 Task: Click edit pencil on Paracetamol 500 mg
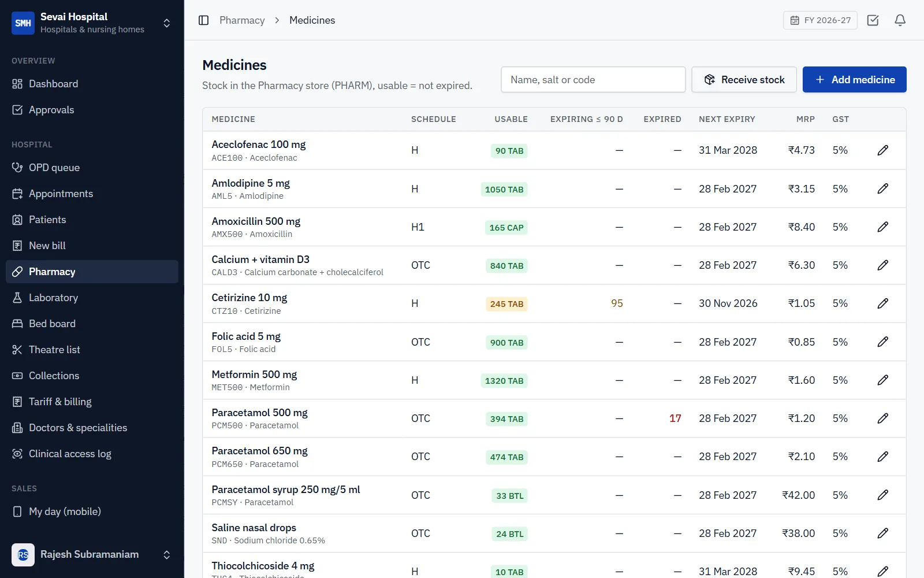(x=882, y=418)
